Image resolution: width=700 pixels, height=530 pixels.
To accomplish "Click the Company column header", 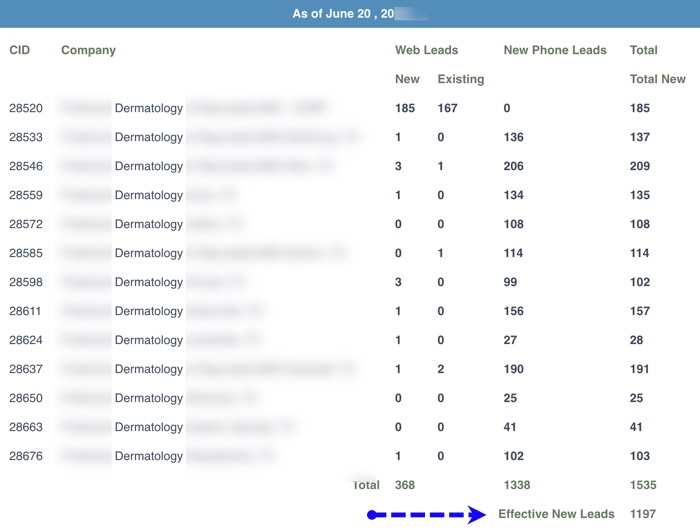I will pyautogui.click(x=88, y=50).
